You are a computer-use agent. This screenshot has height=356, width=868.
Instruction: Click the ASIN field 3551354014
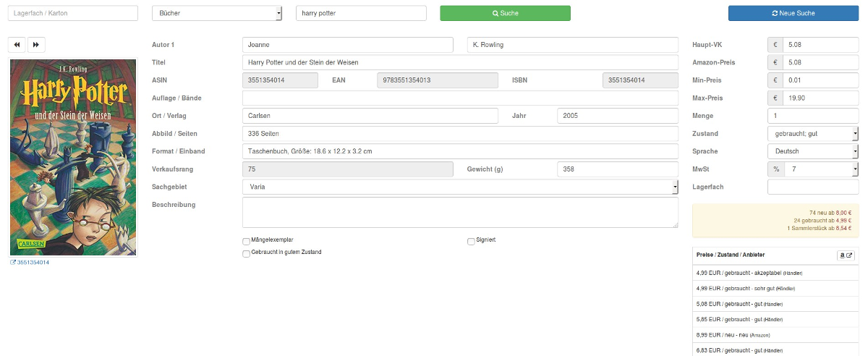pos(280,80)
